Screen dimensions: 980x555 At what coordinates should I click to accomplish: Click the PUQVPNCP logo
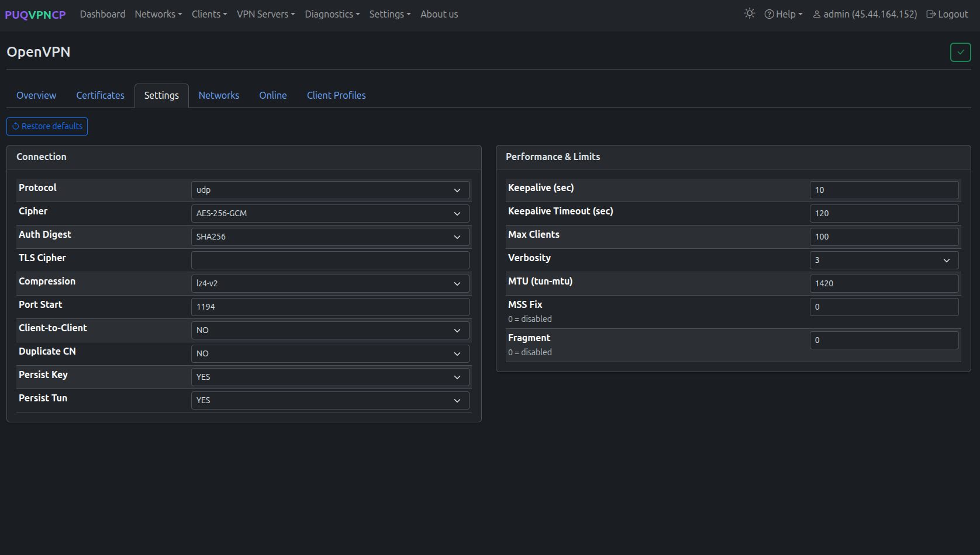tap(35, 15)
